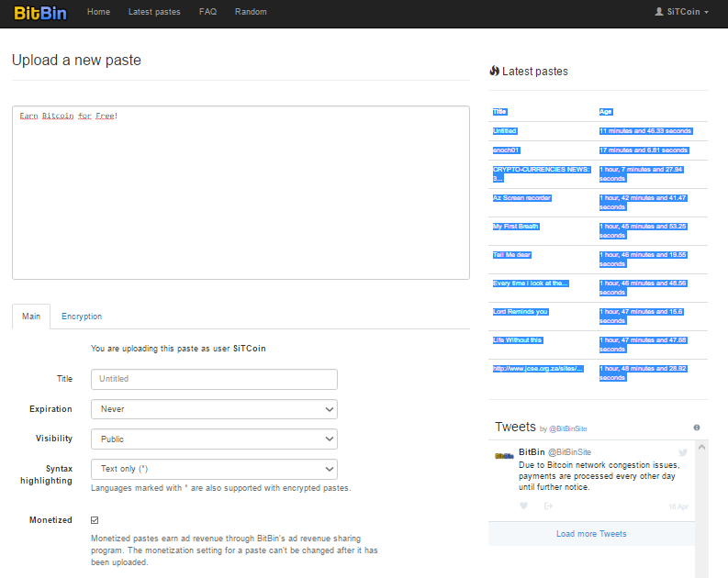Open the Lord Reminds you paste
This screenshot has height=578, width=728.
pyautogui.click(x=521, y=311)
